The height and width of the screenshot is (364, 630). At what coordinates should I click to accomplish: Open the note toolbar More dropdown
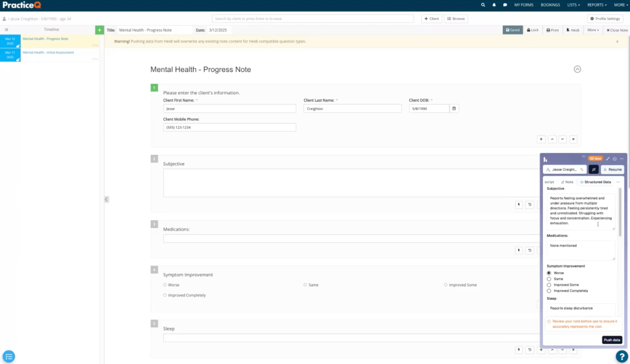[x=593, y=30]
